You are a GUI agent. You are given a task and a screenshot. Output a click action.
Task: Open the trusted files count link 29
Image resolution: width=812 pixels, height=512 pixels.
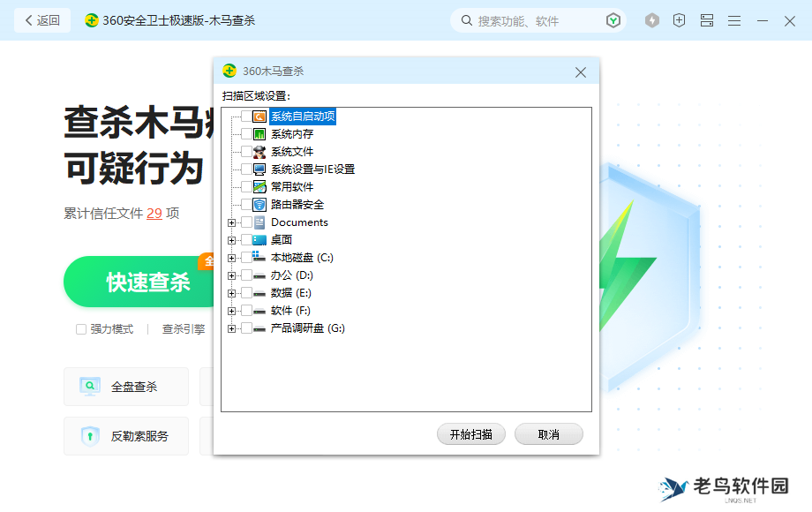(x=154, y=214)
